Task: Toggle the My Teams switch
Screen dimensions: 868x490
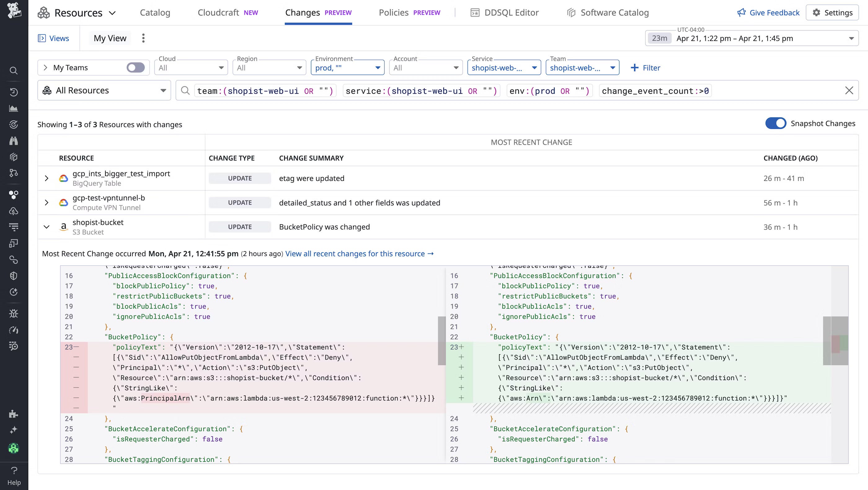Action: pos(136,67)
